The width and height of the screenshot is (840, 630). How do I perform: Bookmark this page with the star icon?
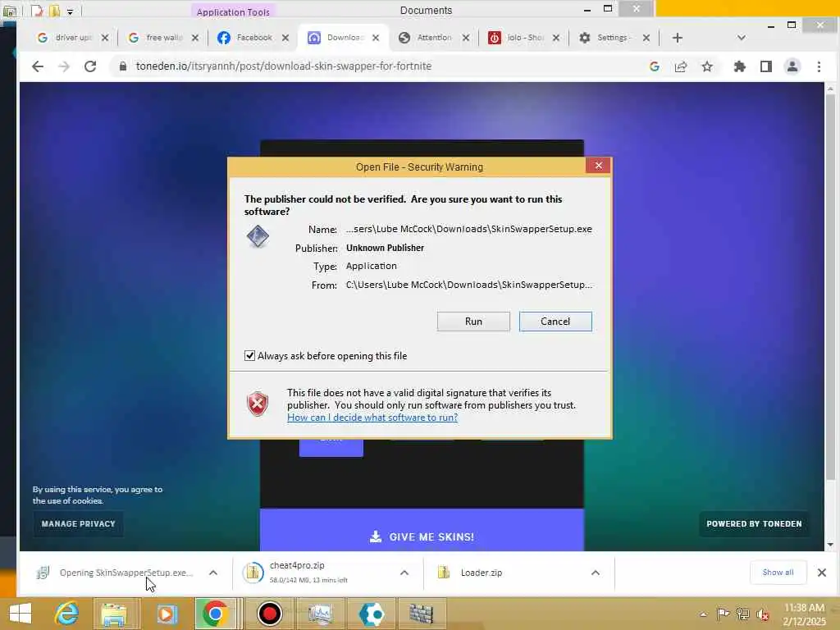coord(707,66)
